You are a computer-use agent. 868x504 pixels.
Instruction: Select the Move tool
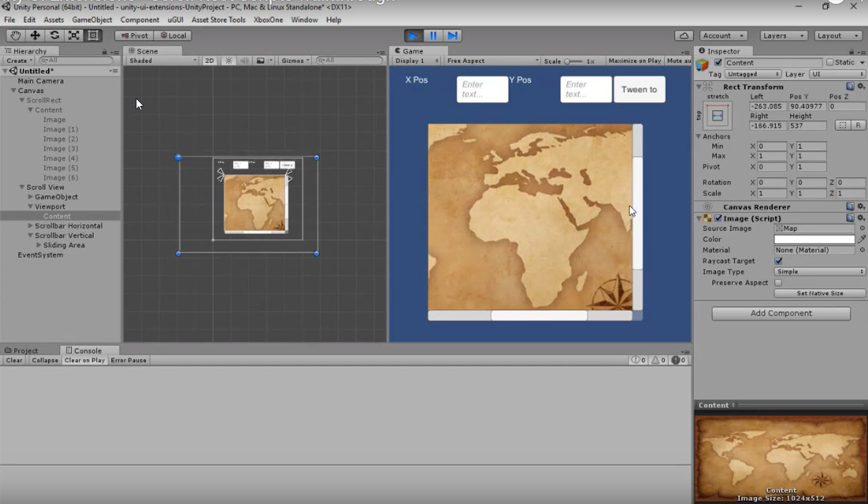click(x=35, y=36)
